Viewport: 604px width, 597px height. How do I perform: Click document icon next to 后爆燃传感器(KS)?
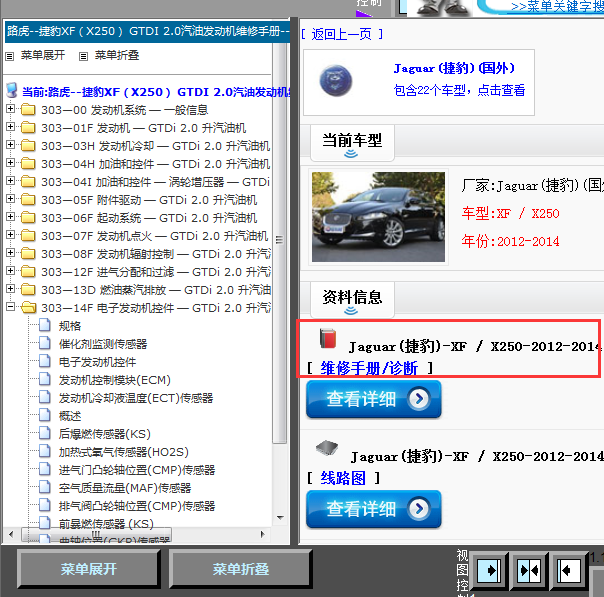[x=45, y=433]
